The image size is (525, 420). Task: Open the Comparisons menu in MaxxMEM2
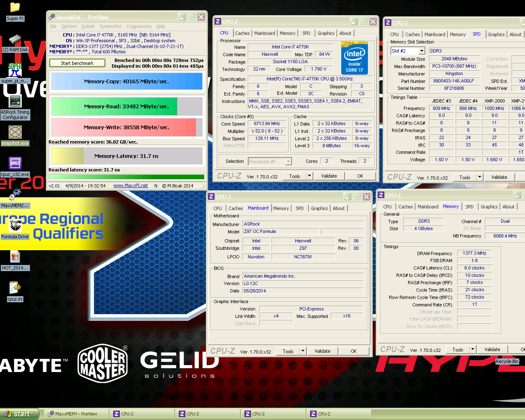pyautogui.click(x=139, y=26)
